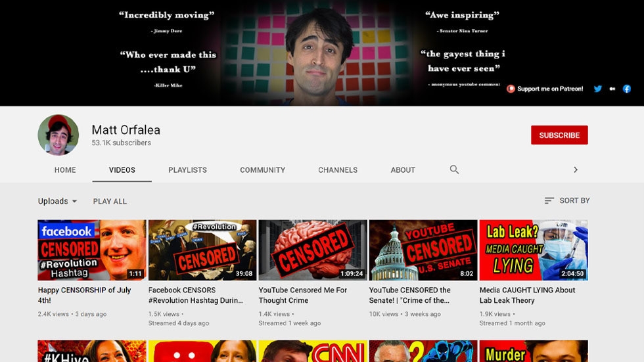Click the 53.1K subscribers text
644x362 pixels.
121,143
